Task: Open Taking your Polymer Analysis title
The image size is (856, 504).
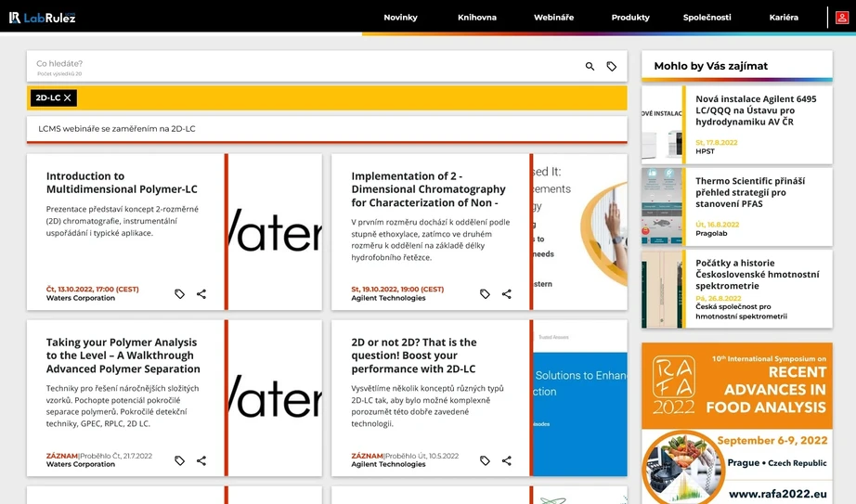Action: [123, 355]
